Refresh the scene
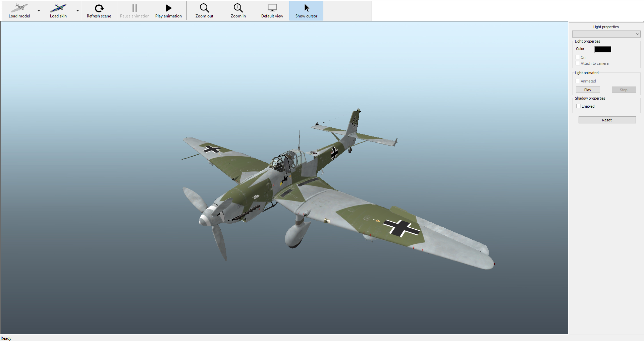The height and width of the screenshot is (341, 644). [99, 11]
